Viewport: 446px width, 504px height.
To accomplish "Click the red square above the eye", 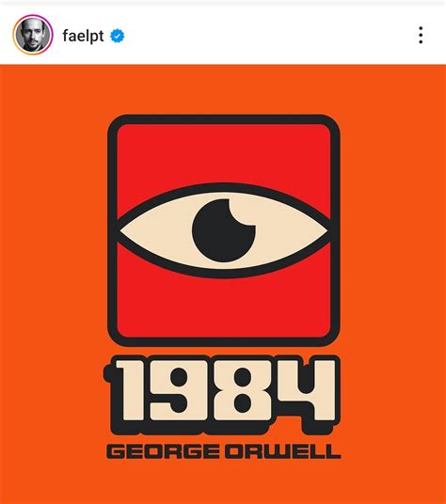I will pyautogui.click(x=224, y=154).
